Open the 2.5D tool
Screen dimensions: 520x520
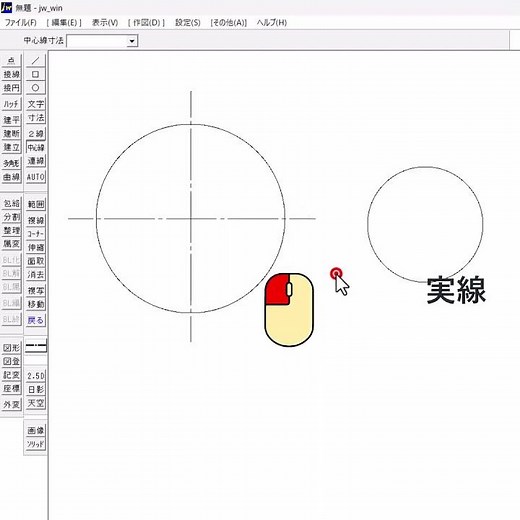(x=36, y=376)
